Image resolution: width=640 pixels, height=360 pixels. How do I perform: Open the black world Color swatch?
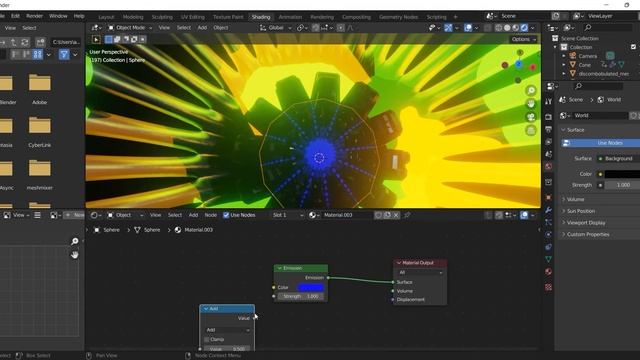coord(622,174)
